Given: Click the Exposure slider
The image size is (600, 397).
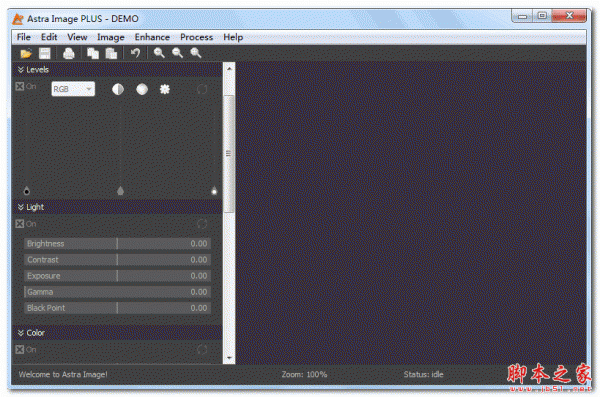Looking at the screenshot, I should pos(117,276).
